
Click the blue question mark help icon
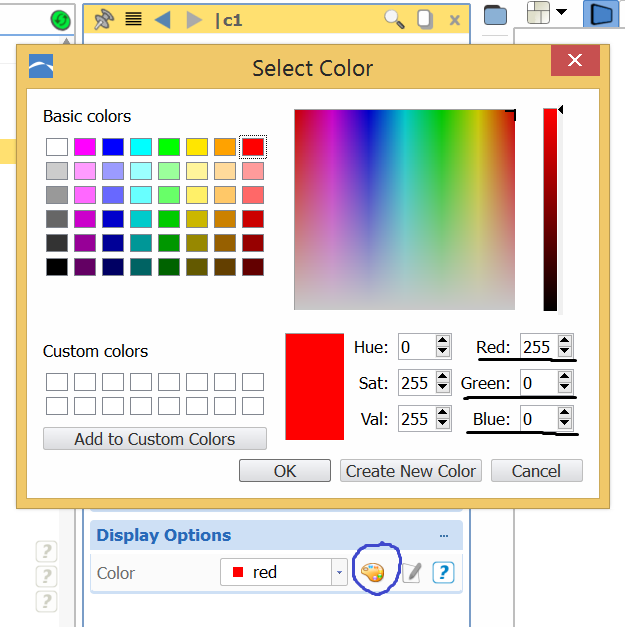pyautogui.click(x=443, y=573)
